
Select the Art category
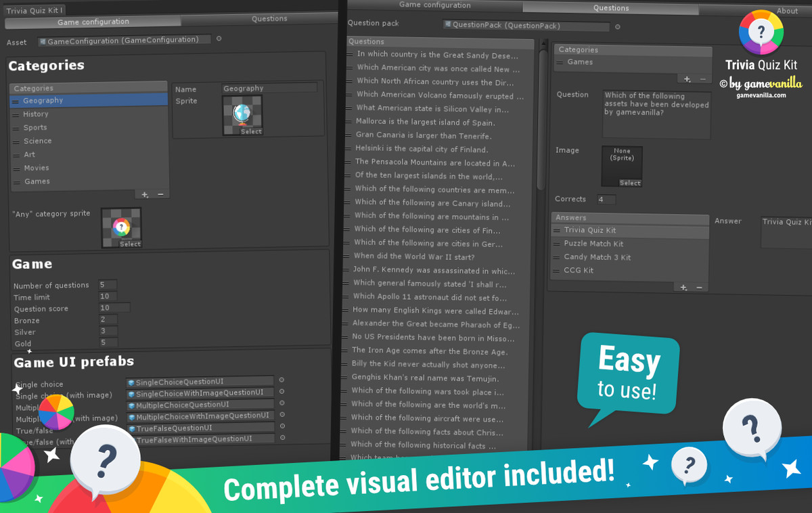[x=89, y=155]
